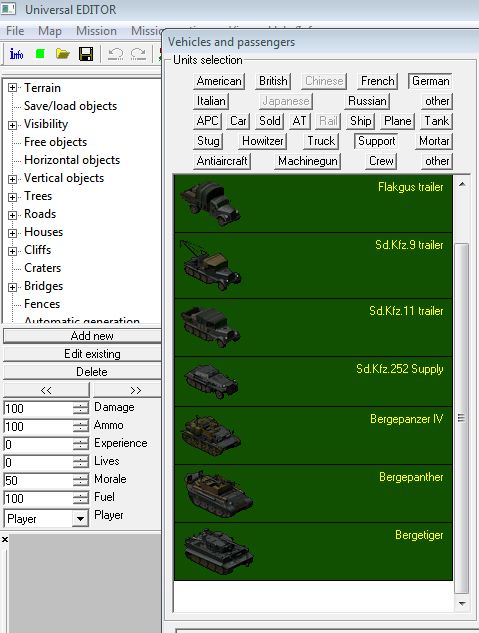Toggle the AT unit type filter
This screenshot has width=479, height=633.
[x=299, y=121]
